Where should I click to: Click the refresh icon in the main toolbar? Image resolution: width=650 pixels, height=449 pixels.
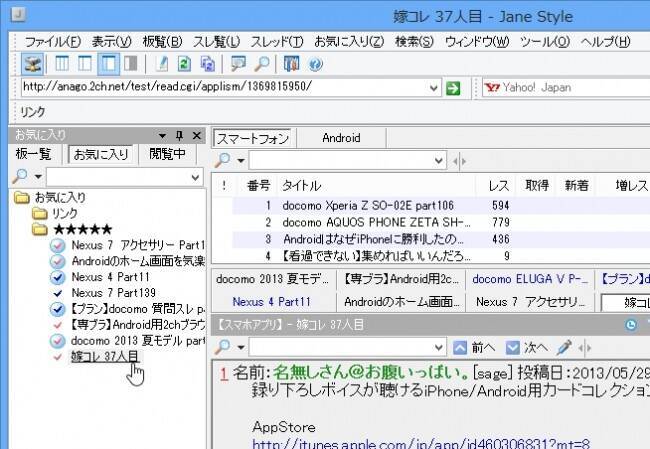tap(185, 64)
